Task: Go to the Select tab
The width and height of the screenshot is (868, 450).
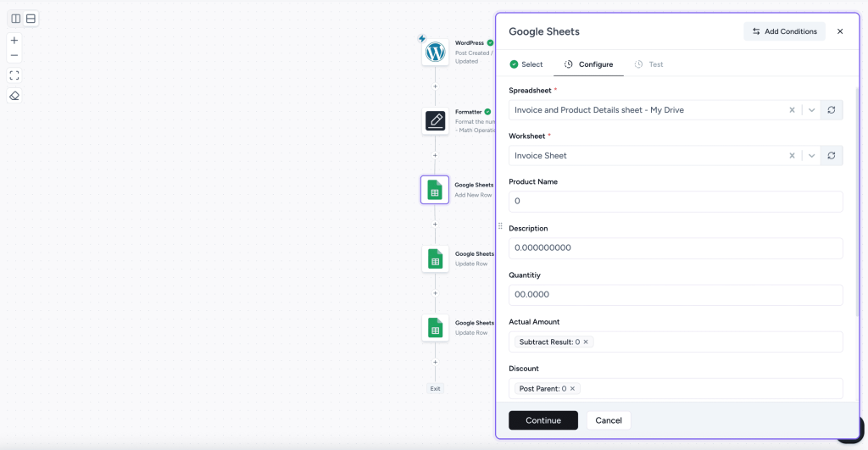Action: [526, 64]
